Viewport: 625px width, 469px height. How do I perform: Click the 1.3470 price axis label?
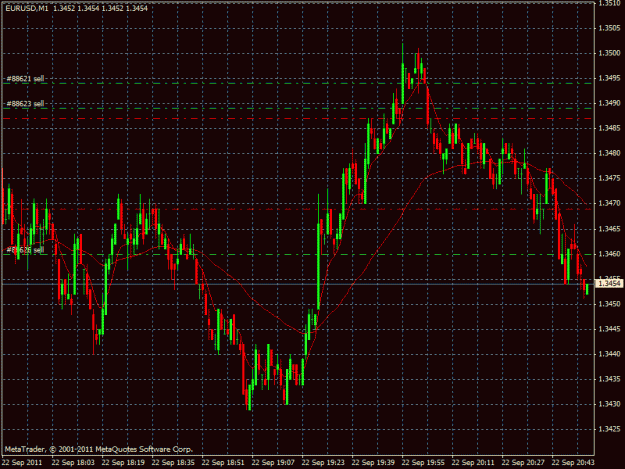point(609,204)
